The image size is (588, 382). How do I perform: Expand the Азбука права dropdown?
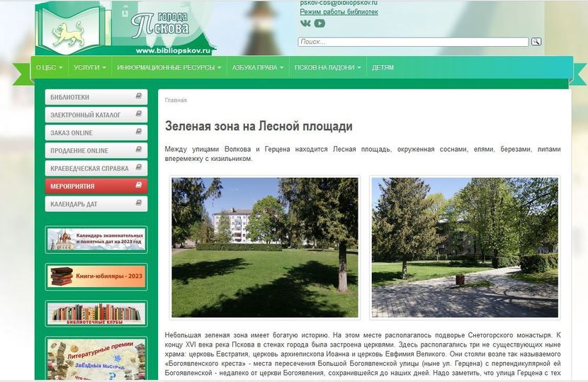coord(258,67)
